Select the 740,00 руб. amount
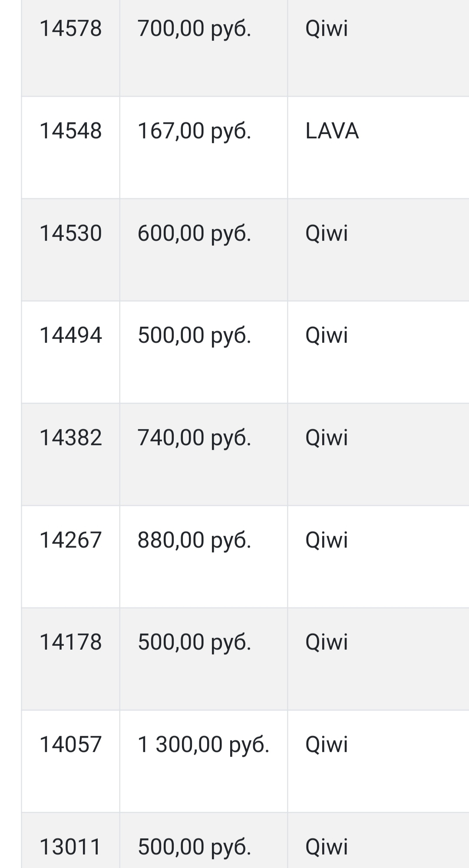This screenshot has height=868, width=469. tap(194, 437)
